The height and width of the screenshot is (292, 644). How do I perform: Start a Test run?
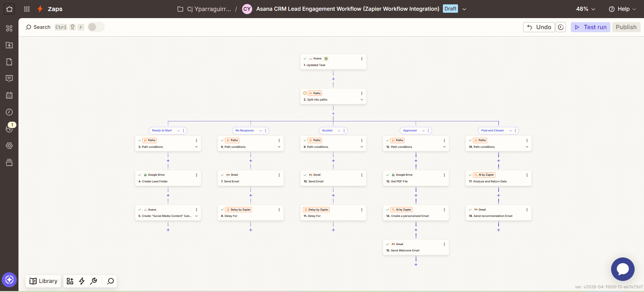point(590,27)
